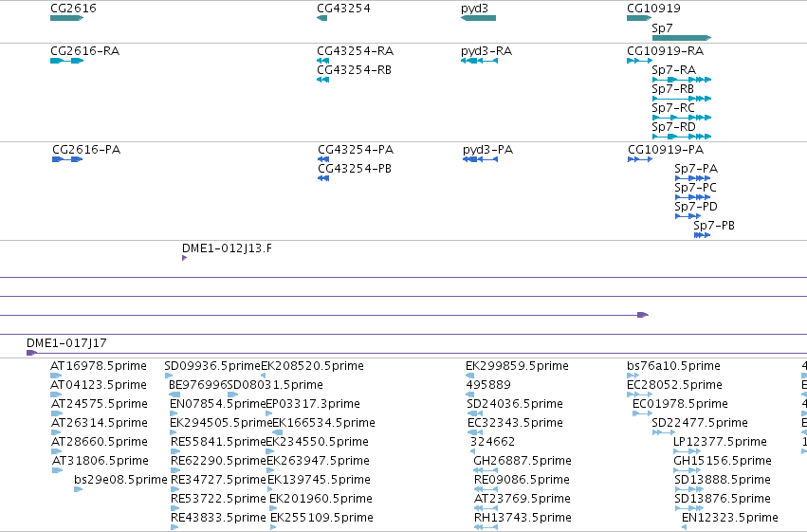Select EST EK139745.5prime

tap(272, 489)
